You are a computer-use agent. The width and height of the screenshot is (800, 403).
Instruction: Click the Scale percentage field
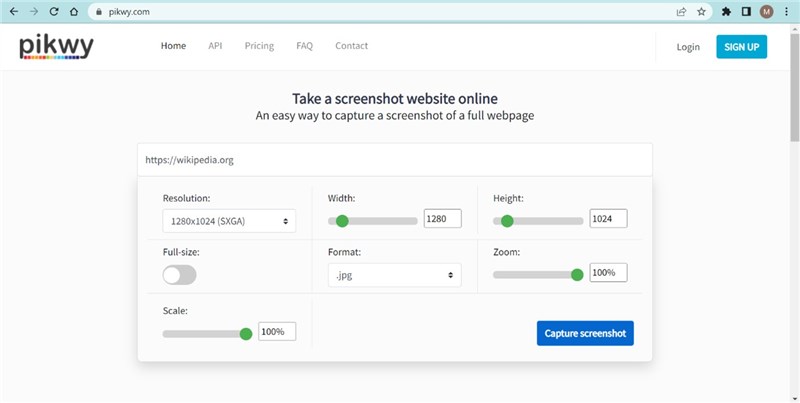[x=277, y=332]
